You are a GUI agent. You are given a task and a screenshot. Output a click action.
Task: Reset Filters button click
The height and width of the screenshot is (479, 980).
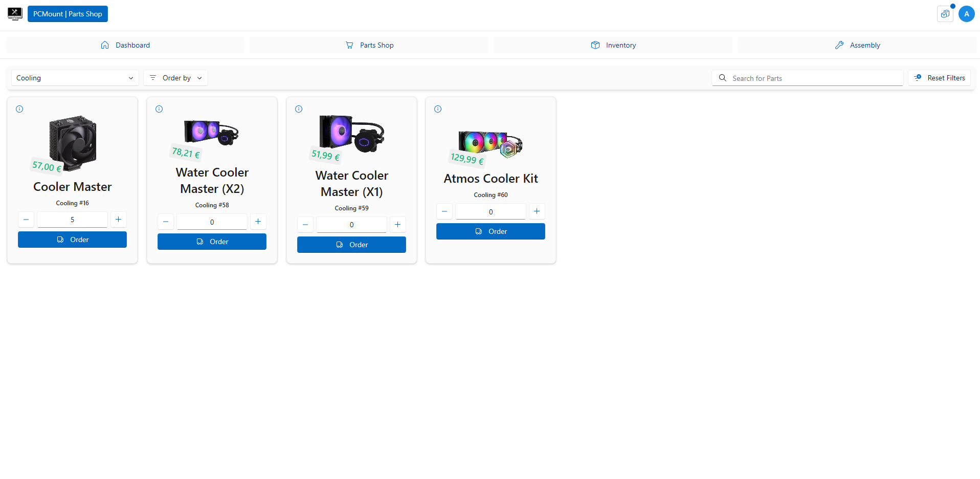click(939, 78)
